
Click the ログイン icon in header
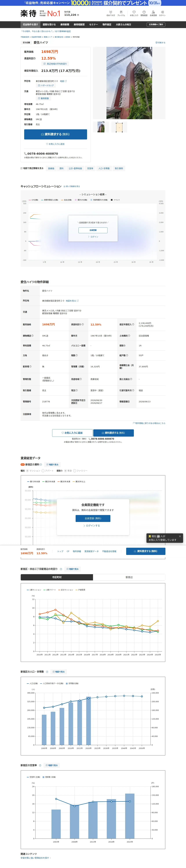(x=162, y=13)
